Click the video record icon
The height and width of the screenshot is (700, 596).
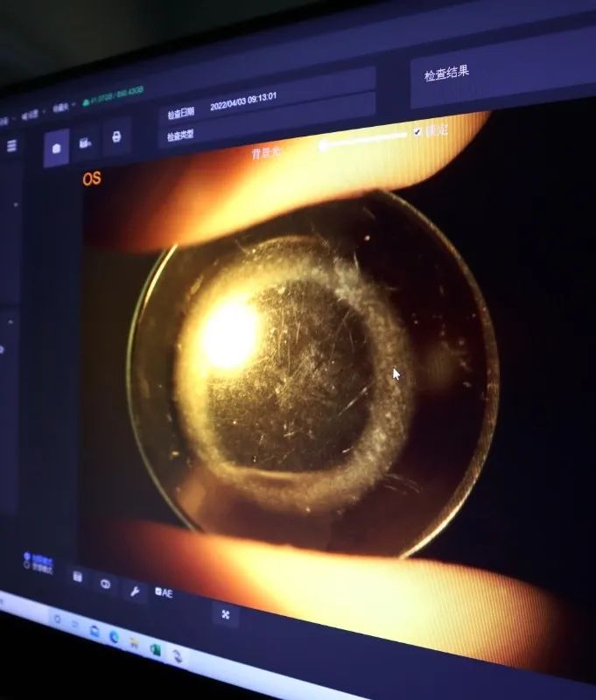[85, 143]
